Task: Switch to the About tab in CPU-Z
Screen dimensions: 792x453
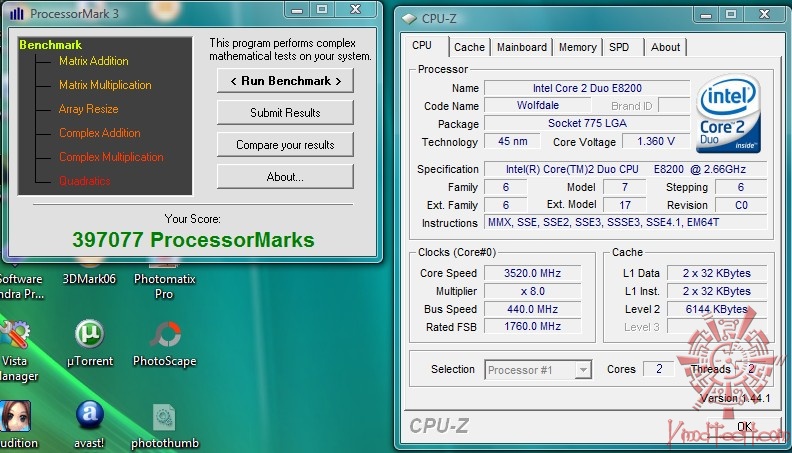Action: pos(665,47)
